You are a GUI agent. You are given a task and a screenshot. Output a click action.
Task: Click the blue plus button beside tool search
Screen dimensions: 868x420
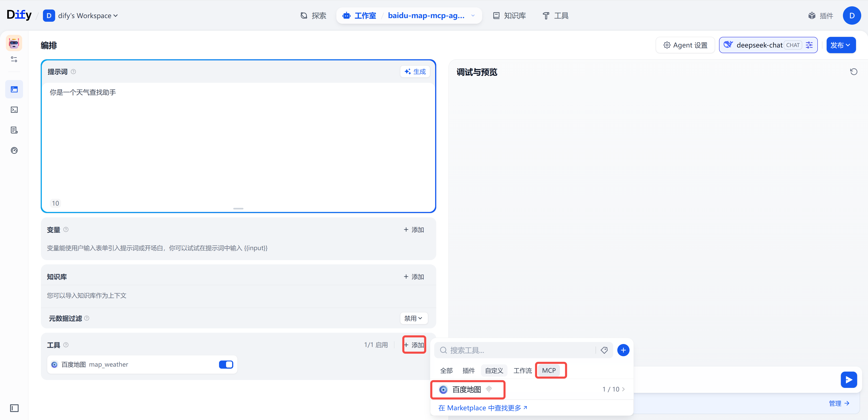623,350
